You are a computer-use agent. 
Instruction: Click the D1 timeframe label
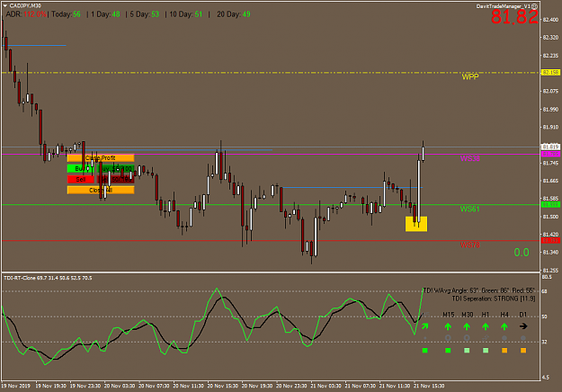(x=523, y=315)
